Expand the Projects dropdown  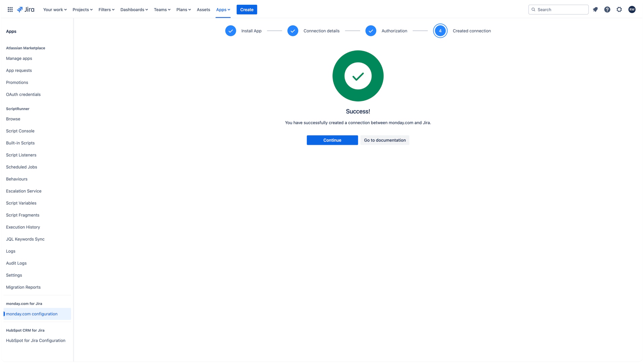(x=82, y=9)
